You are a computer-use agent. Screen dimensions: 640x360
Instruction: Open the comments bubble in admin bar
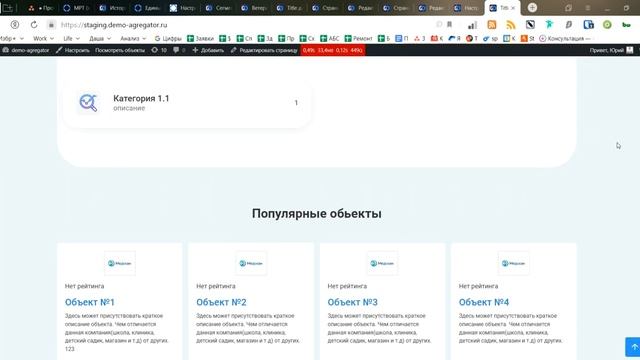[x=179, y=50]
